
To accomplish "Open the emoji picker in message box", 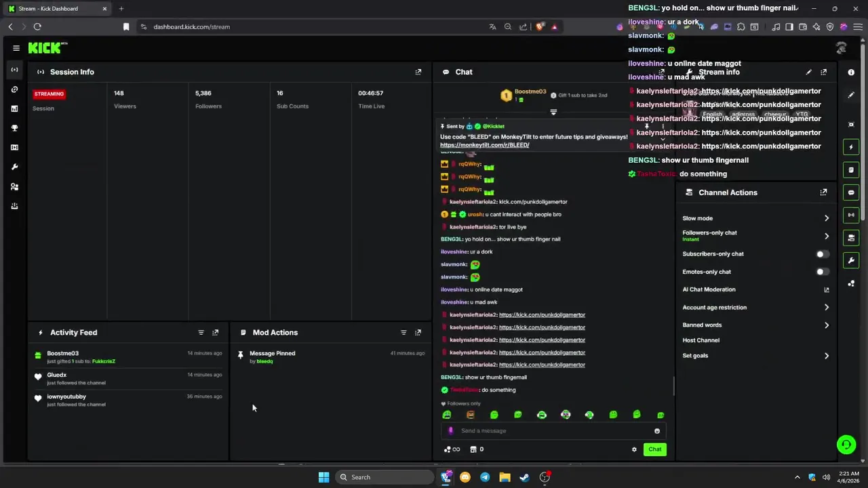I will pyautogui.click(x=657, y=431).
